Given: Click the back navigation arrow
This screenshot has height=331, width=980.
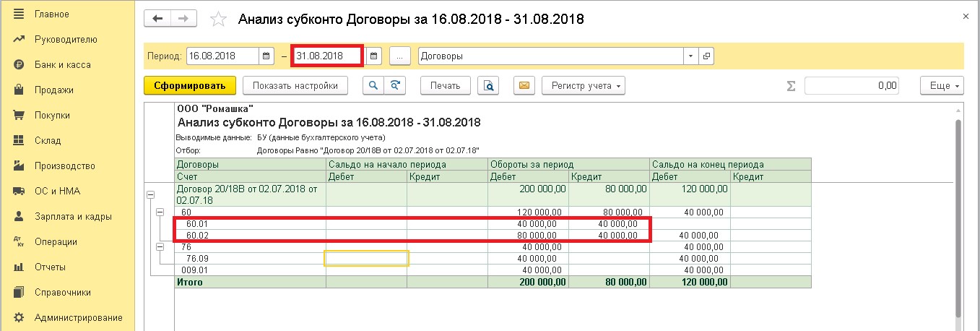Looking at the screenshot, I should [157, 20].
